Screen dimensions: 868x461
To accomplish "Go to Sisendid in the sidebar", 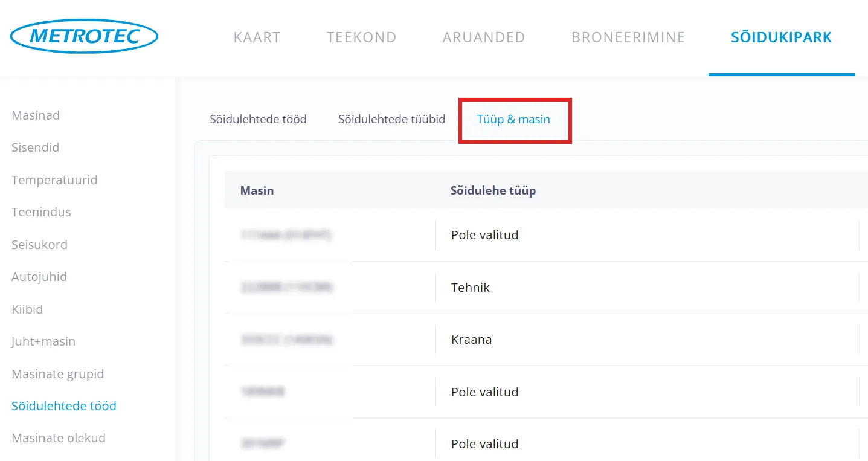I will coord(35,147).
